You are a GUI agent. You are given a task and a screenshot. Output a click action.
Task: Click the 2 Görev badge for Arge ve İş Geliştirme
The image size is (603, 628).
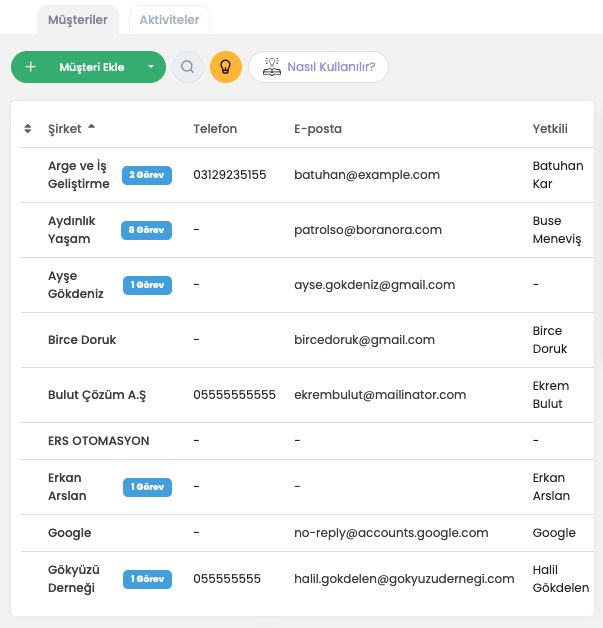point(147,175)
